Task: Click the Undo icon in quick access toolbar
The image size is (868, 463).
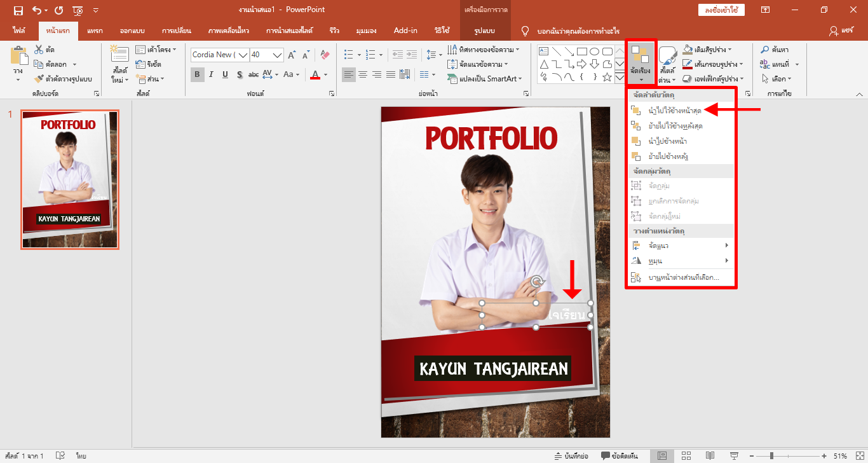Action: click(x=37, y=10)
